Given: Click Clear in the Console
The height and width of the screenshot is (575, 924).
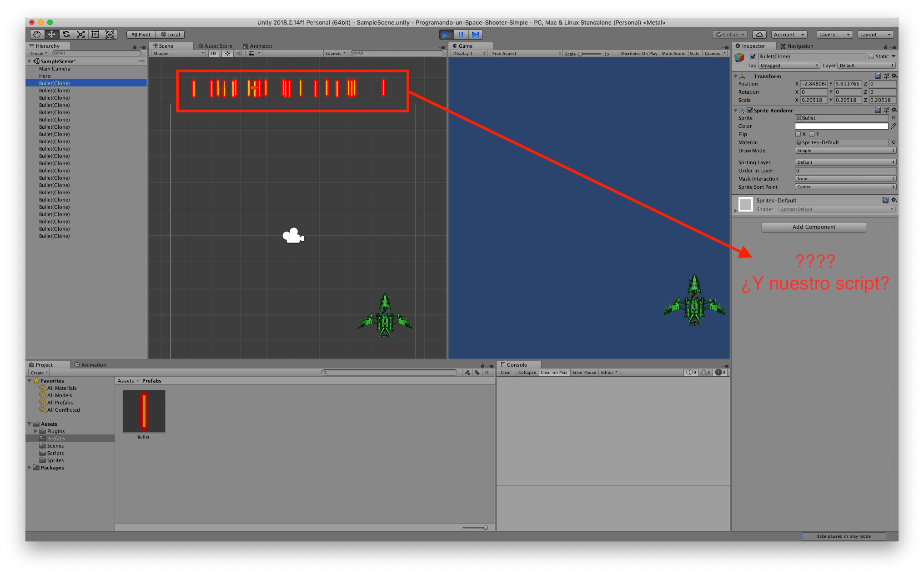Looking at the screenshot, I should tap(506, 373).
